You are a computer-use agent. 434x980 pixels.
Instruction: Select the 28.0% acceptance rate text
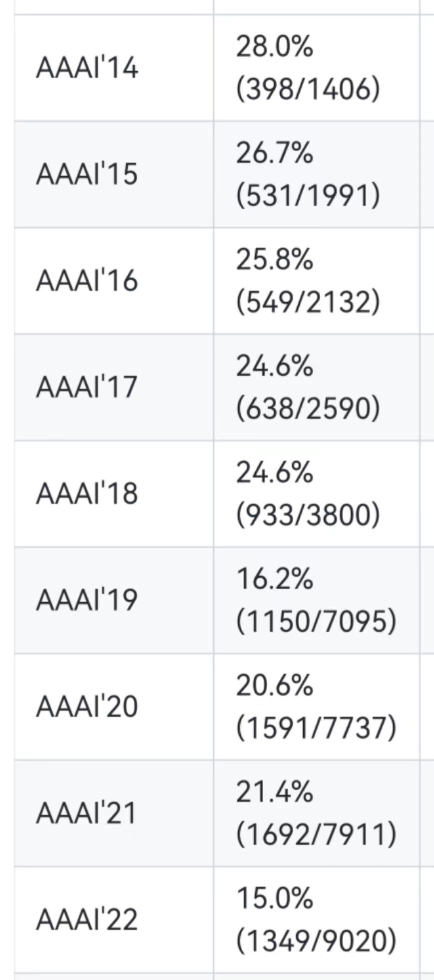(274, 47)
